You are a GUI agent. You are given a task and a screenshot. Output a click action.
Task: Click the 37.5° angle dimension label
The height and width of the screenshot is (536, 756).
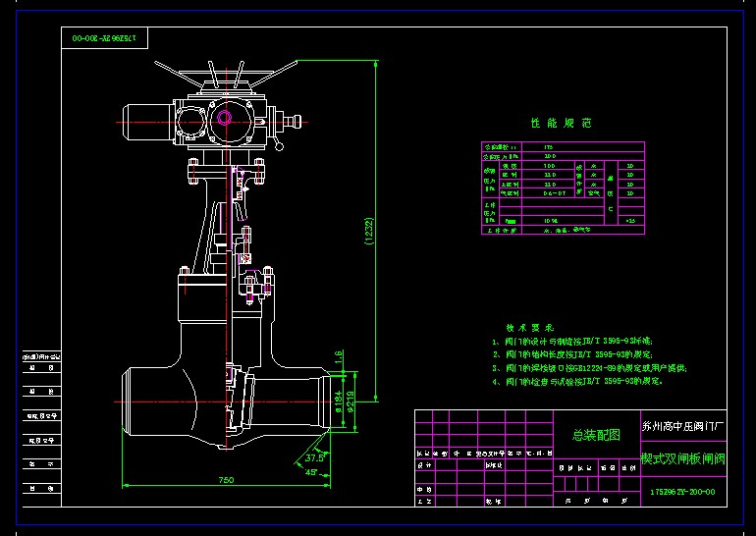(x=314, y=457)
